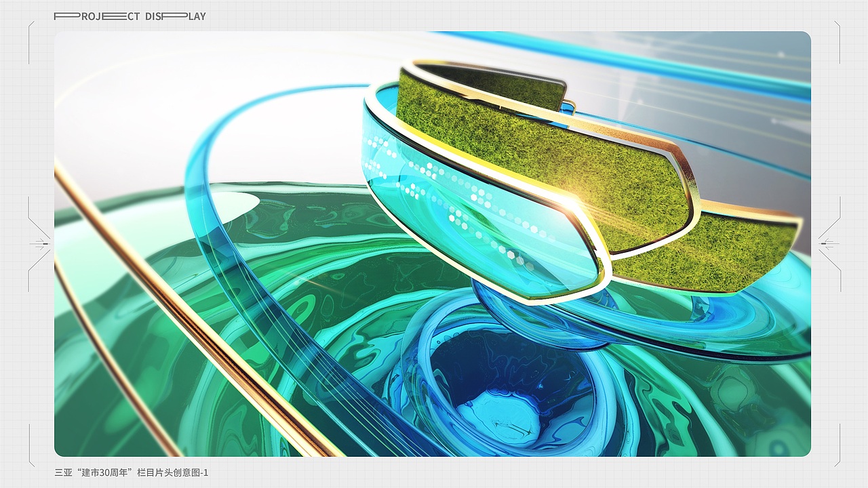Click the main 3D rendered artwork image
This screenshot has width=868, height=488.
point(433,244)
